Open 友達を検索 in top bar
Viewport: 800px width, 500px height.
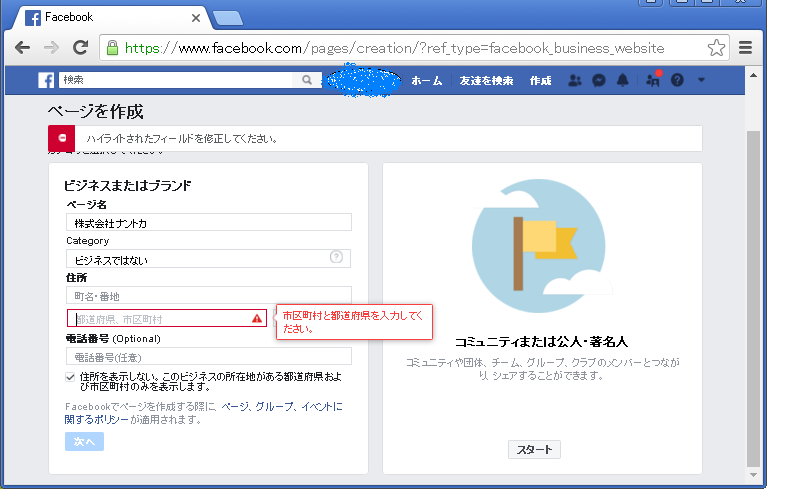[486, 81]
